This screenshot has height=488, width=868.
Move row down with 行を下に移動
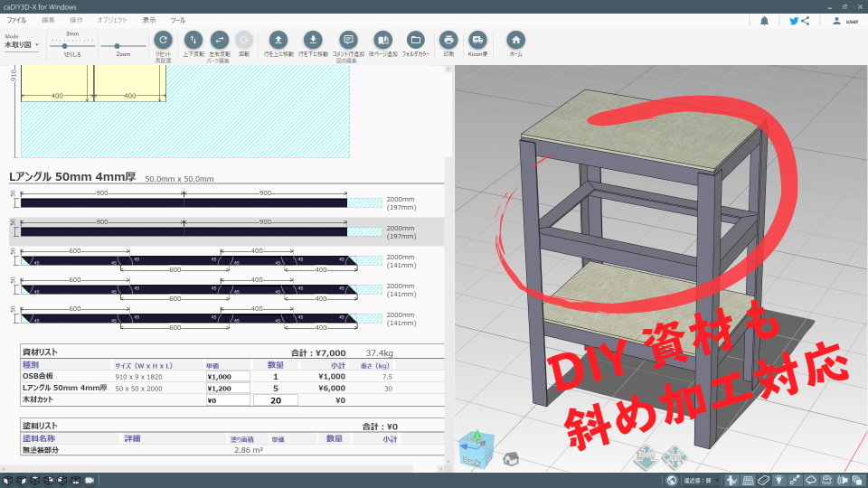click(313, 40)
